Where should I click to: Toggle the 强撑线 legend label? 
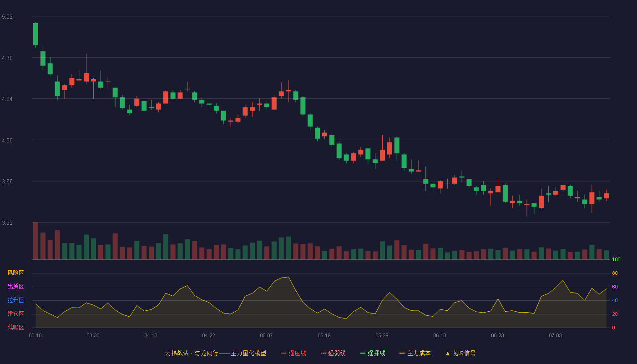coord(376,353)
